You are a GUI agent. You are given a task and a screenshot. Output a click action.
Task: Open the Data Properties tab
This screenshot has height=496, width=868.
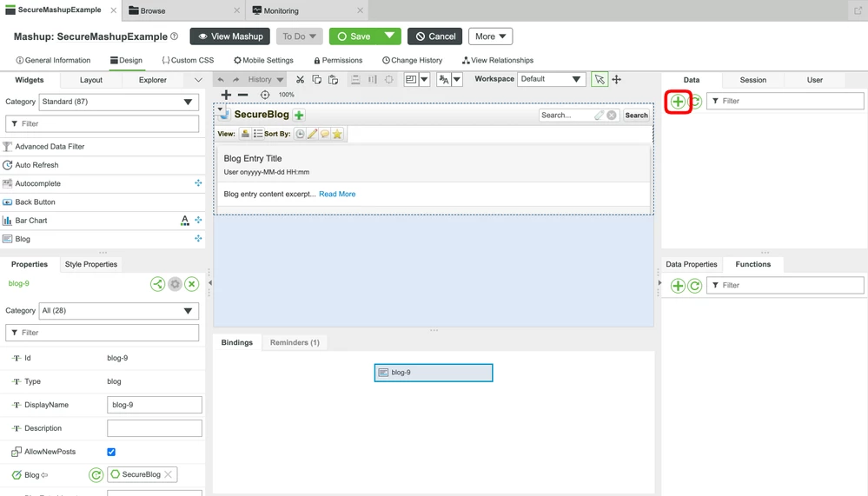click(691, 265)
